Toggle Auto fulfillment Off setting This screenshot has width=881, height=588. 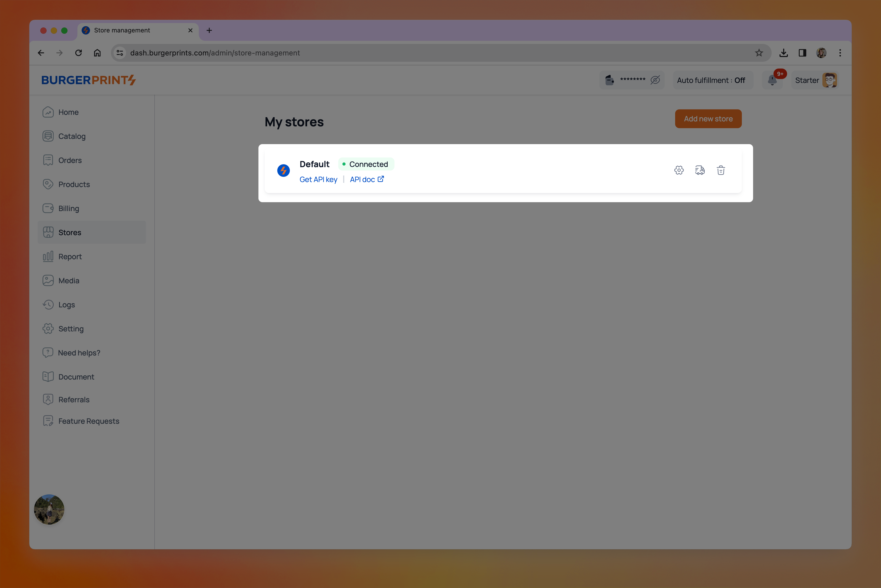click(711, 80)
